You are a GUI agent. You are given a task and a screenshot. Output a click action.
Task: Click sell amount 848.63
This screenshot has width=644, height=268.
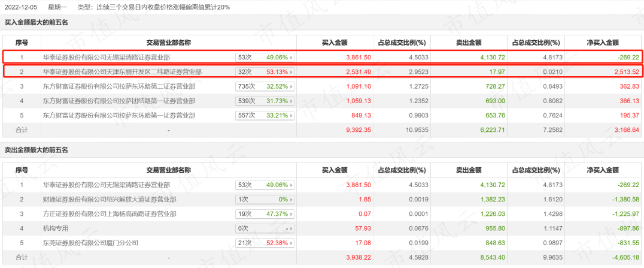(496, 243)
